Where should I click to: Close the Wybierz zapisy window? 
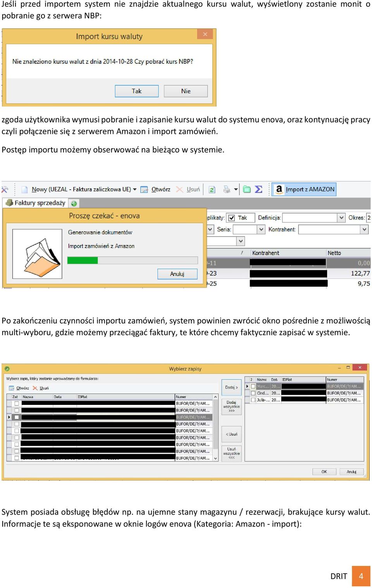click(x=360, y=367)
